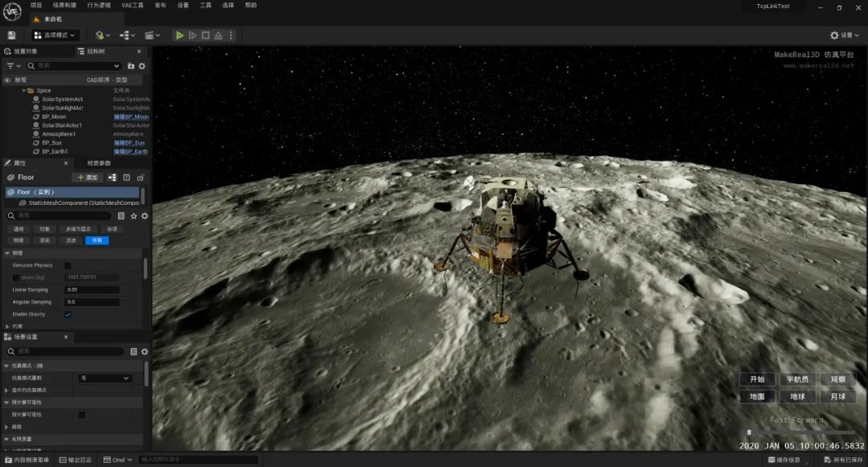
Task: Click the Linear Damping value field
Action: pyautogui.click(x=92, y=290)
